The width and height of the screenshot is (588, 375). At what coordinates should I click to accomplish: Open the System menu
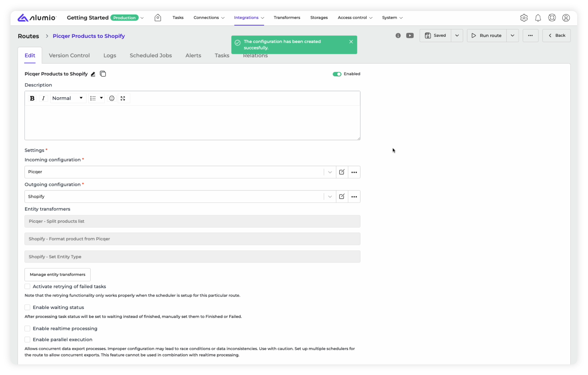pyautogui.click(x=392, y=17)
